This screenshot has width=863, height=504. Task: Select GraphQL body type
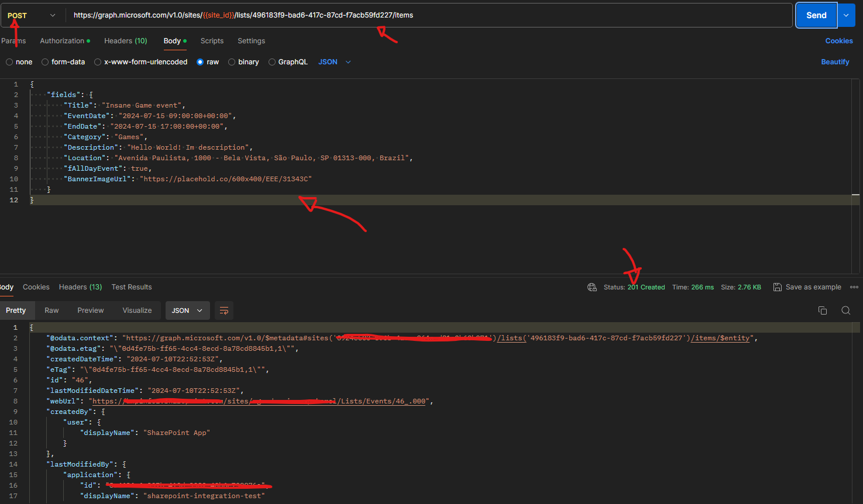click(x=288, y=62)
